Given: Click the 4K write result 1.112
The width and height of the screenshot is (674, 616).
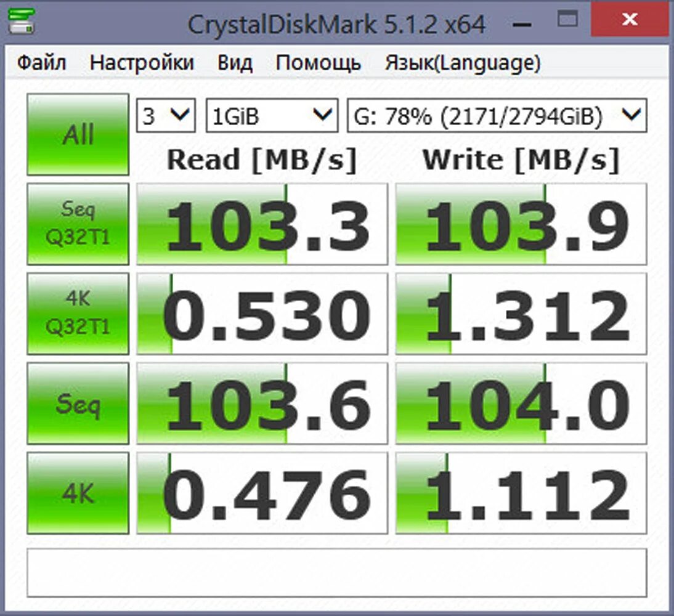Looking at the screenshot, I should click(x=521, y=493).
